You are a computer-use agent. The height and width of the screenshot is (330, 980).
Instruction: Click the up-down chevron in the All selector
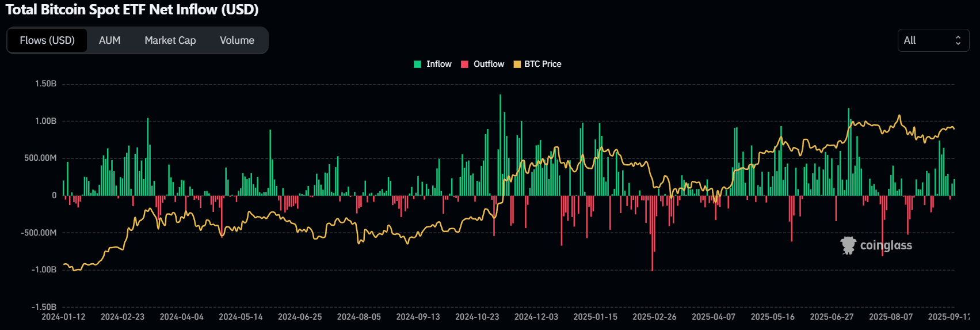click(958, 40)
